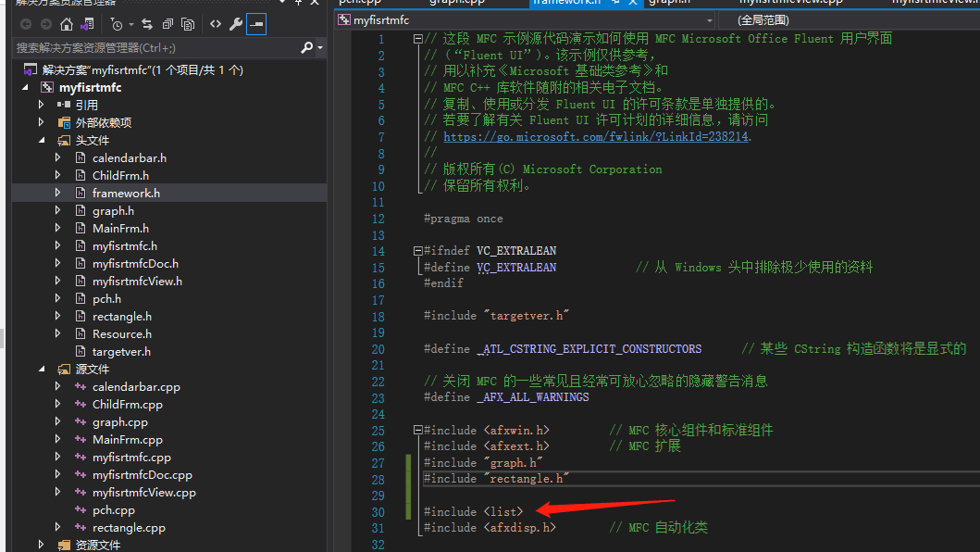
Task: Click the Forward navigation arrow in Solution Explorer
Action: (46, 24)
